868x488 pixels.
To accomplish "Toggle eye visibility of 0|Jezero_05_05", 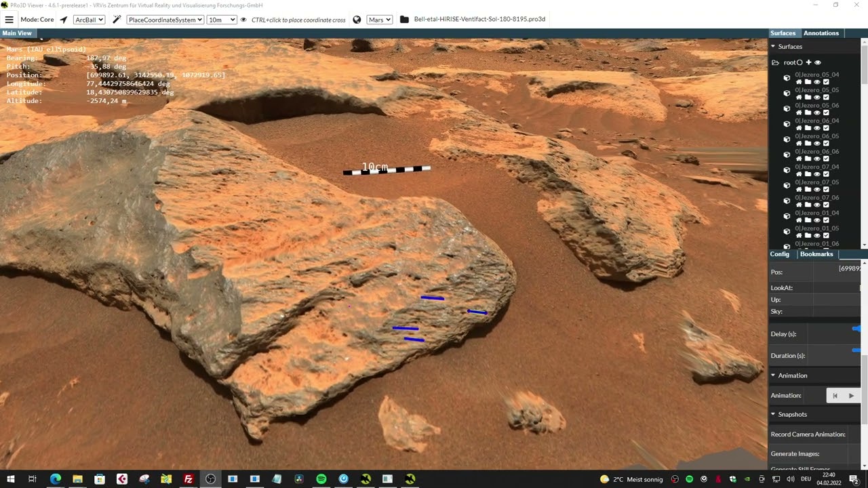I will [816, 97].
